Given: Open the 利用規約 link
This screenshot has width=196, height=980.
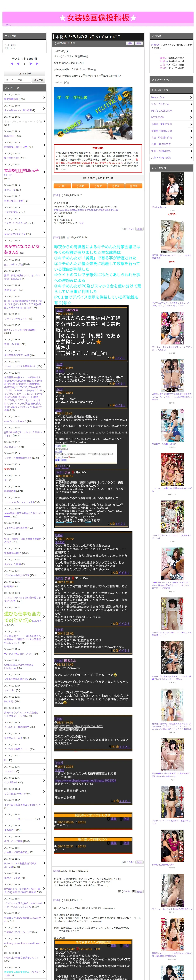Looking at the screenshot, I should 156,45.
